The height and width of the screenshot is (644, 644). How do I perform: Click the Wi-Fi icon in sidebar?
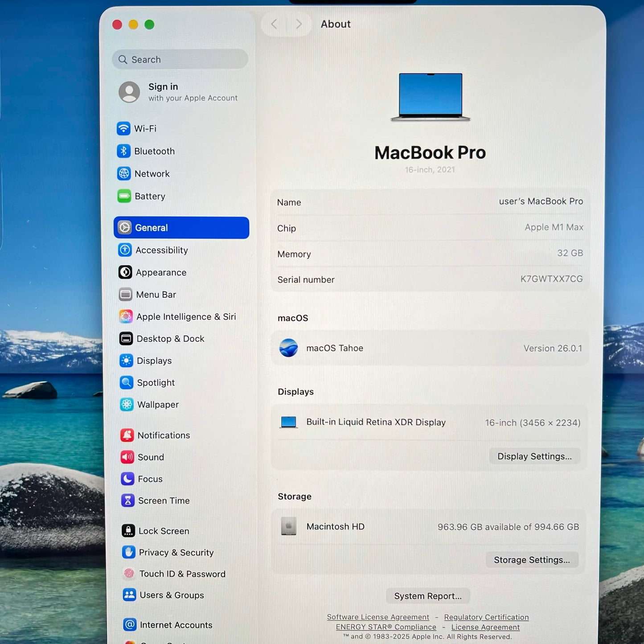[123, 128]
